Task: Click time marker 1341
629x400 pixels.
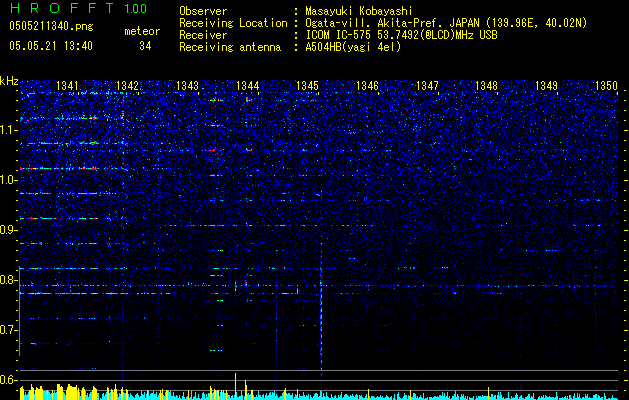Action: coord(67,85)
